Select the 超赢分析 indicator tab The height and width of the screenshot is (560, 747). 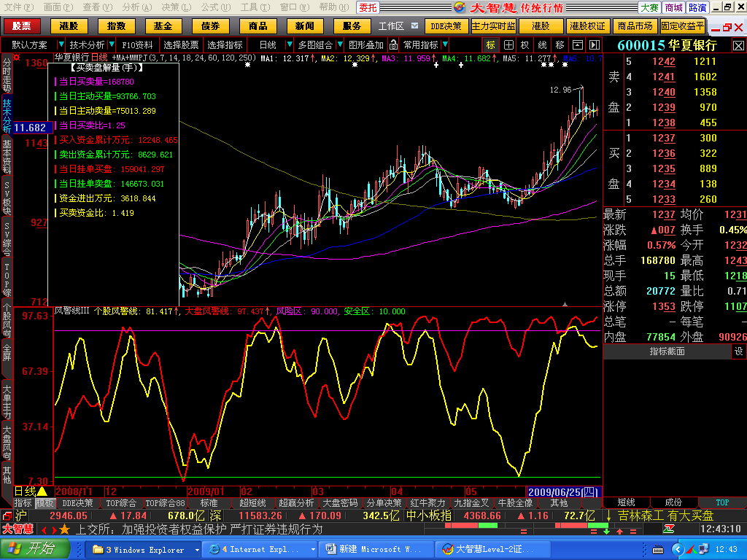[296, 503]
